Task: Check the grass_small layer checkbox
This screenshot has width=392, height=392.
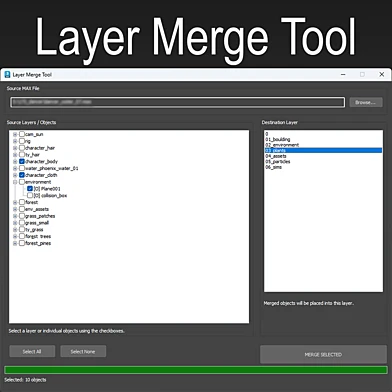Action: [22, 223]
